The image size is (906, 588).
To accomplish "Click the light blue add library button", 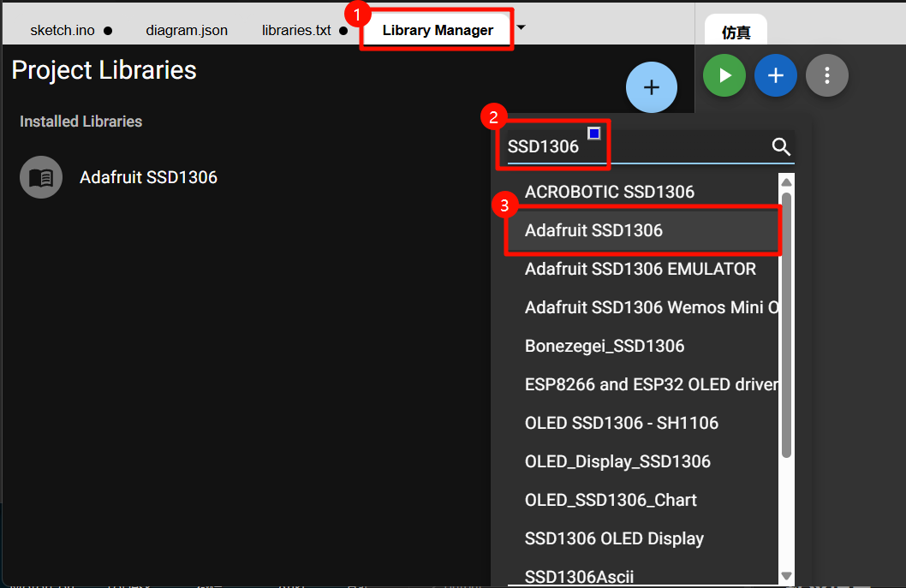I will 651,87.
